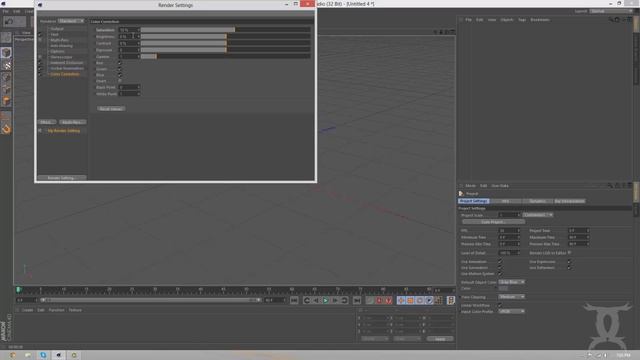Toggle the Save render option checkbox
This screenshot has height=360, width=640.
tap(40, 35)
